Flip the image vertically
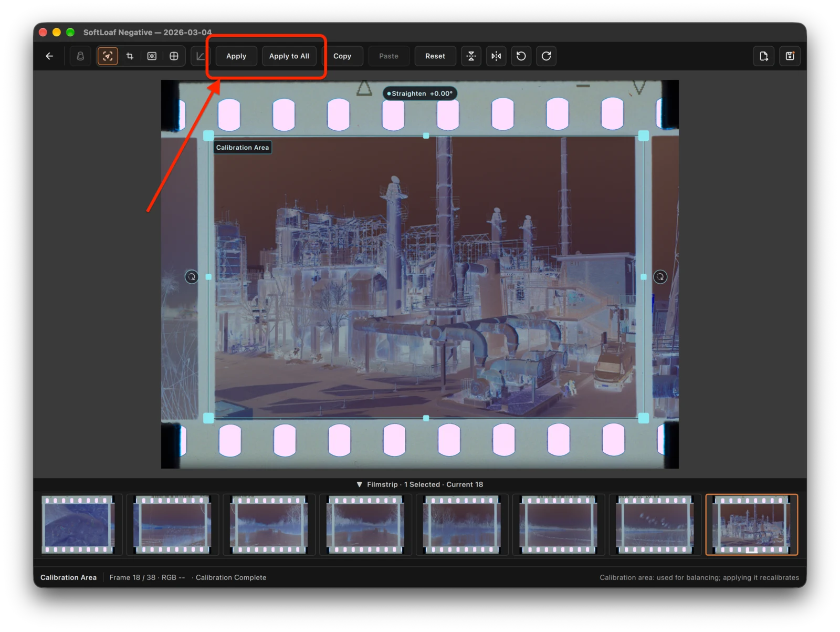 (x=471, y=56)
